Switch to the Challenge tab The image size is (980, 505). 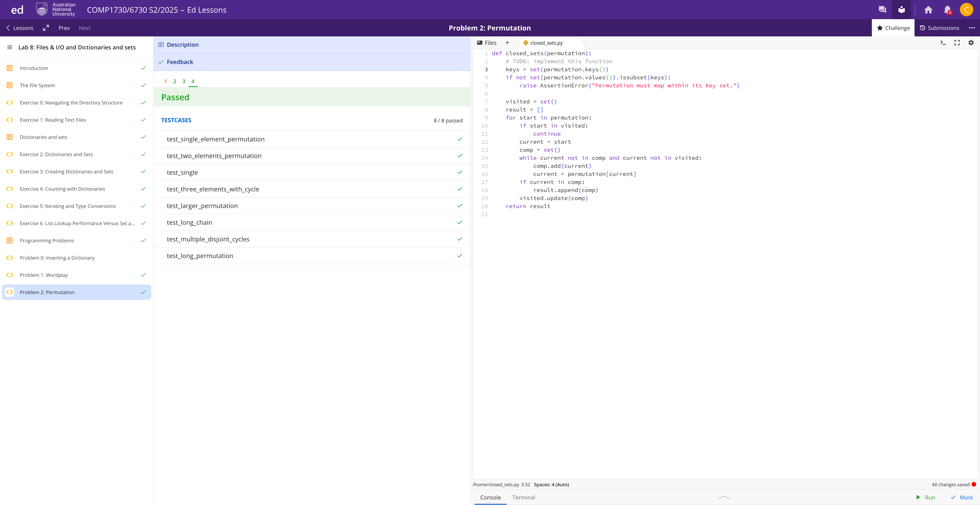tap(893, 28)
